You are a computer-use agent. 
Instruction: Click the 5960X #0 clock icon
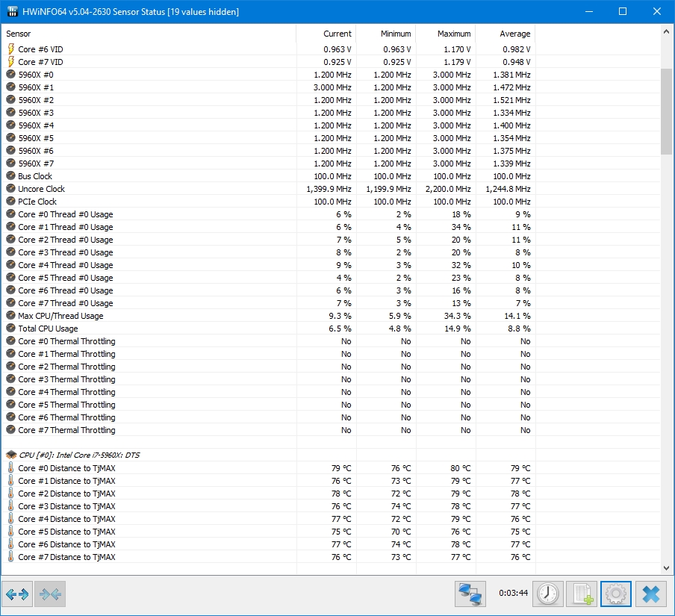click(11, 75)
